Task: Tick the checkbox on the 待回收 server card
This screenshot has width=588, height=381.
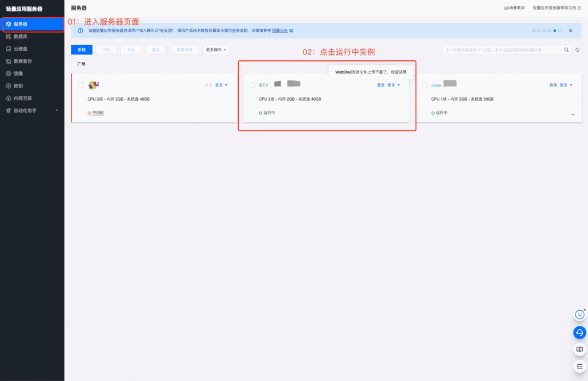Action: 81,85
